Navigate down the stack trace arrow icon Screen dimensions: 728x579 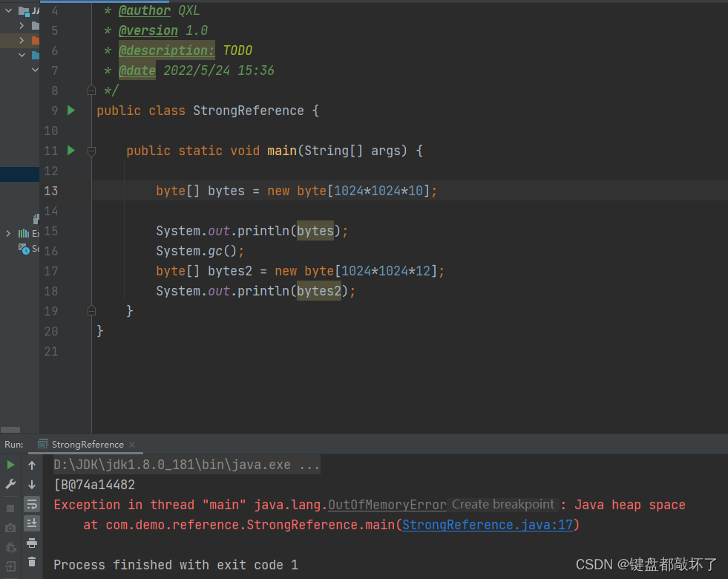pyautogui.click(x=31, y=485)
